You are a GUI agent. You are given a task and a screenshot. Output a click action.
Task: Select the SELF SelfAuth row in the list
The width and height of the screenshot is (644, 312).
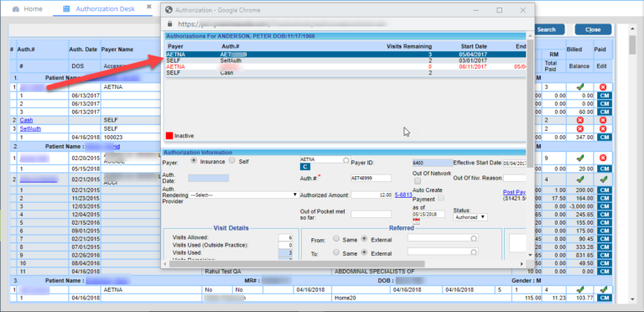[x=345, y=60]
